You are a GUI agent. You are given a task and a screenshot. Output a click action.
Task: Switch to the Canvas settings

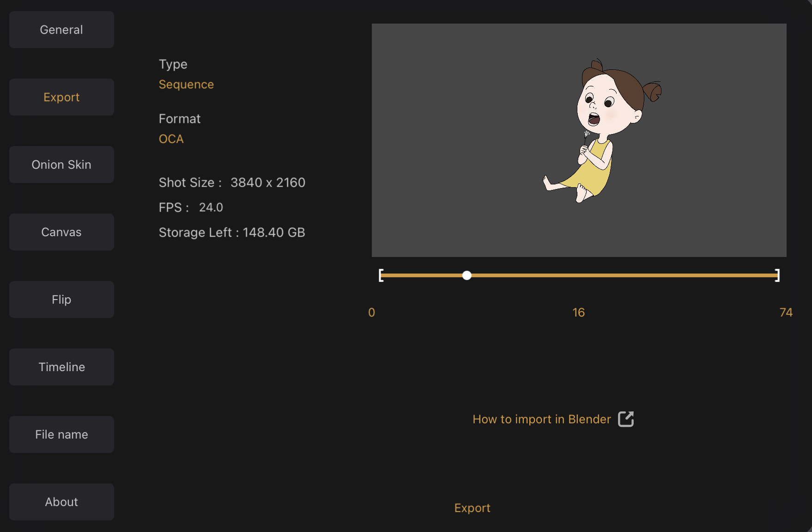(x=61, y=232)
